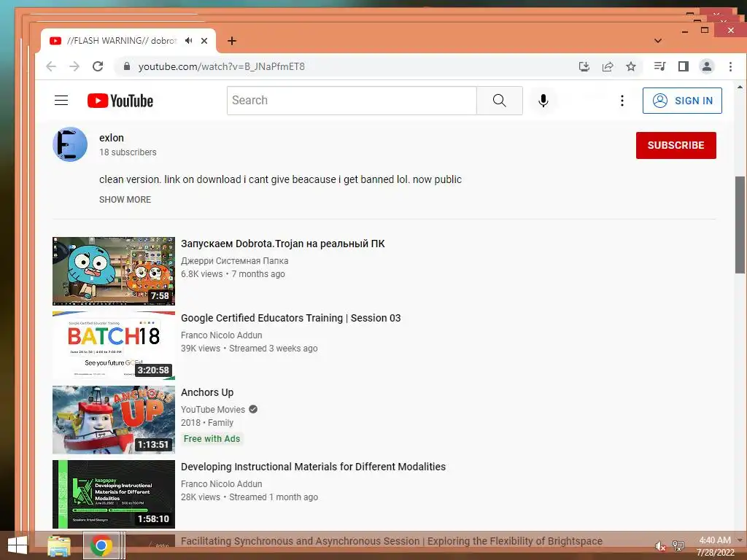Click '39K views • Streamed 3 weeks ago'

249,348
